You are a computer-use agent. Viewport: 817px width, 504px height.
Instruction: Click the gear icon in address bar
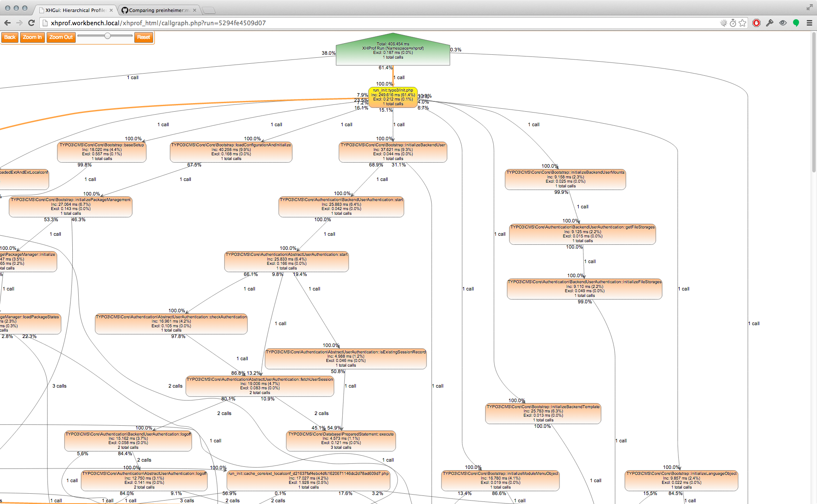click(724, 23)
